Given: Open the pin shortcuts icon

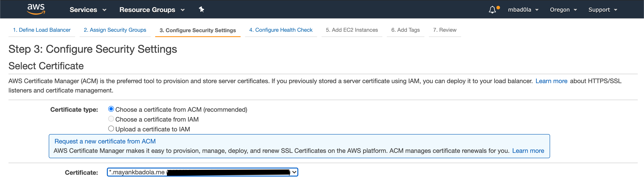Looking at the screenshot, I should point(201,10).
